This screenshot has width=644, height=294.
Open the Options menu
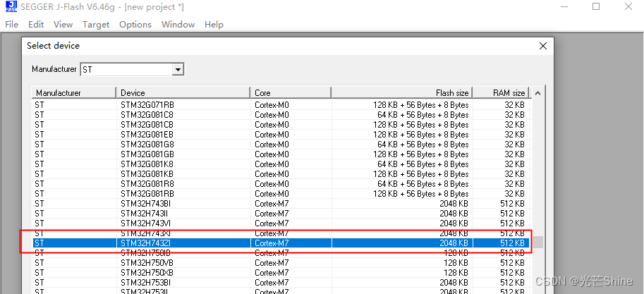click(x=135, y=25)
